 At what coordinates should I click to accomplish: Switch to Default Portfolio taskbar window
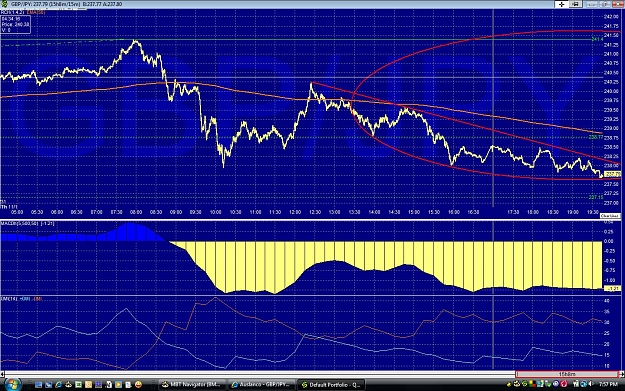[x=331, y=385]
